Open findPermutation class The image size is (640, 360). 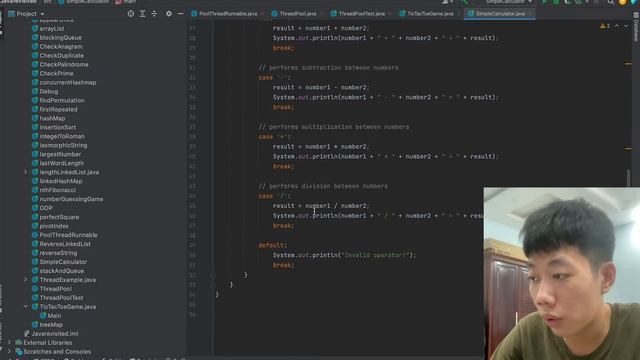pos(62,100)
